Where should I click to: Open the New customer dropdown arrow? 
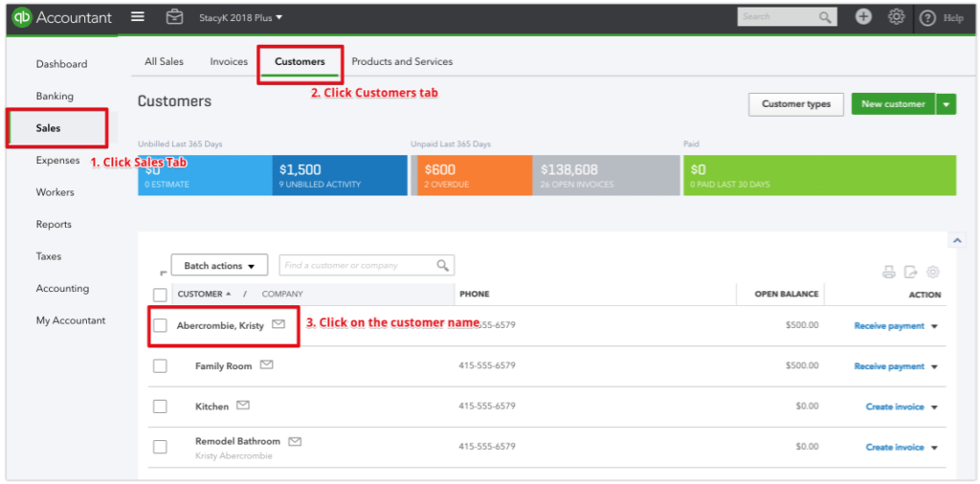[947, 104]
